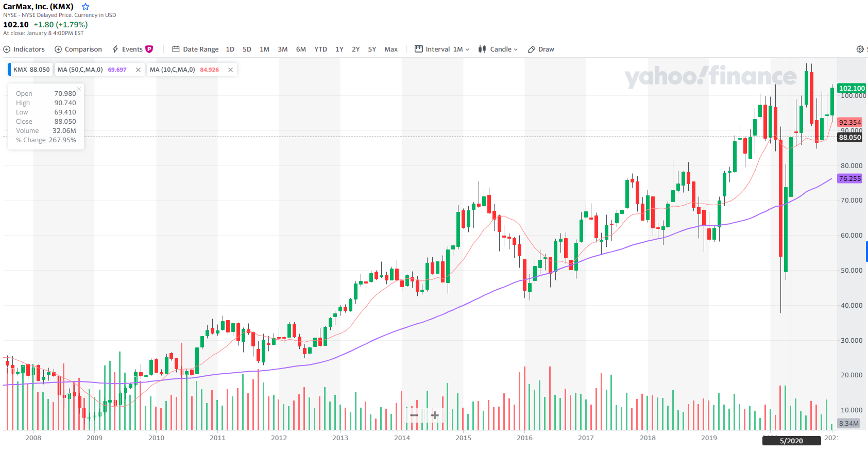Screen dimensions: 868x450
Task: Open the Candle chart type dropdown
Action: (x=498, y=49)
